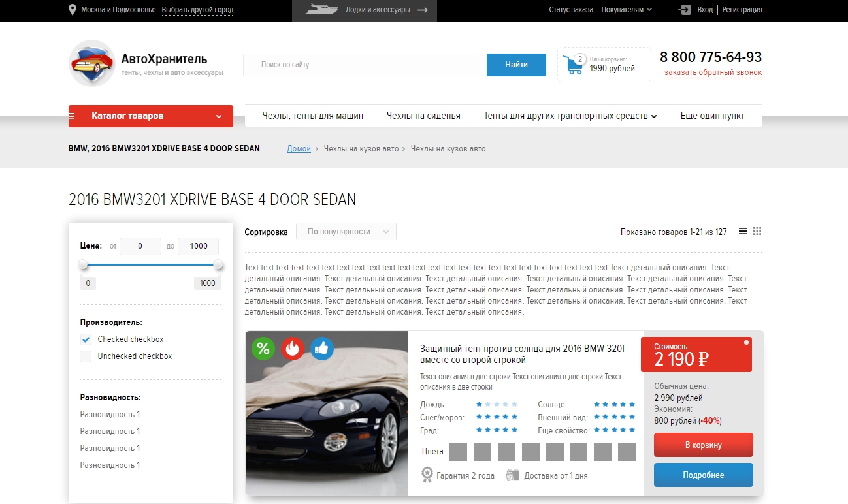The width and height of the screenshot is (848, 504).
Task: Open Статус заказа in the top bar
Action: coord(571,10)
